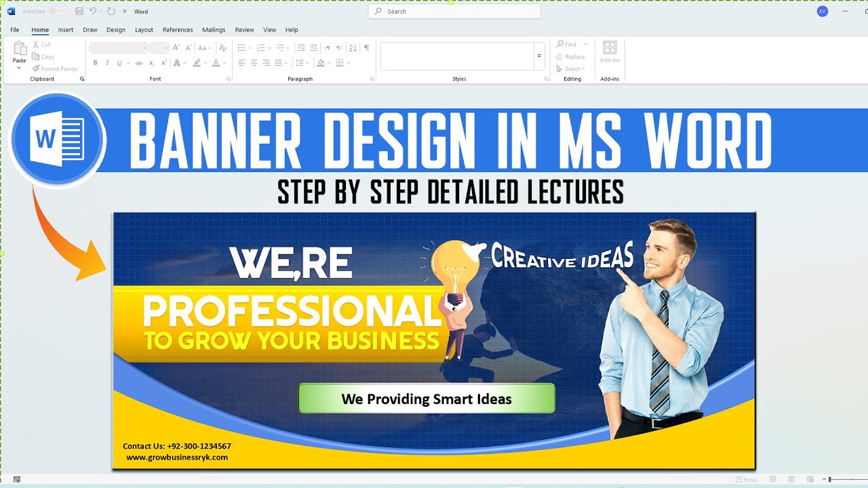Switch to the Layout tab
The width and height of the screenshot is (868, 488).
(x=144, y=30)
